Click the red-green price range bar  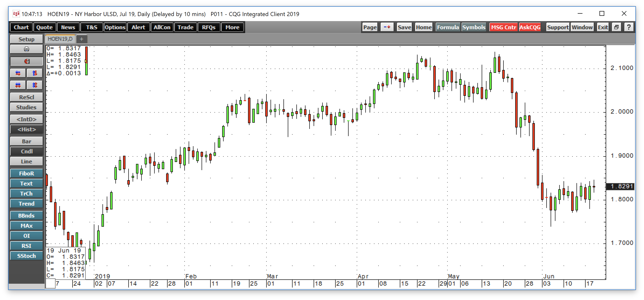tap(86, 61)
